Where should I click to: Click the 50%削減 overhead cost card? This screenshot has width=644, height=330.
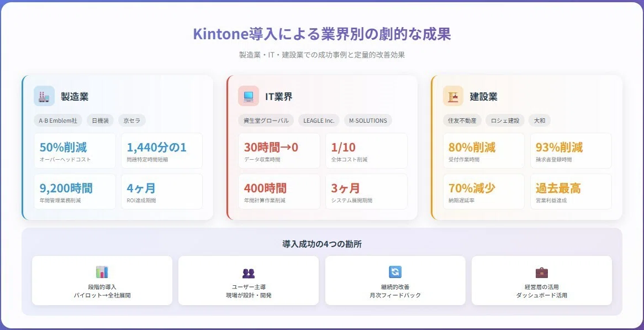[75, 150]
